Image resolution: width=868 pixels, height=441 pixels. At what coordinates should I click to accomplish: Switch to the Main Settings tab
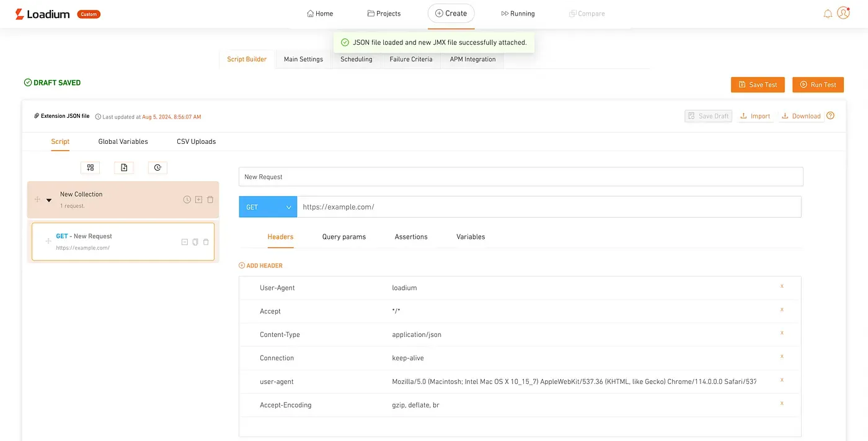303,60
